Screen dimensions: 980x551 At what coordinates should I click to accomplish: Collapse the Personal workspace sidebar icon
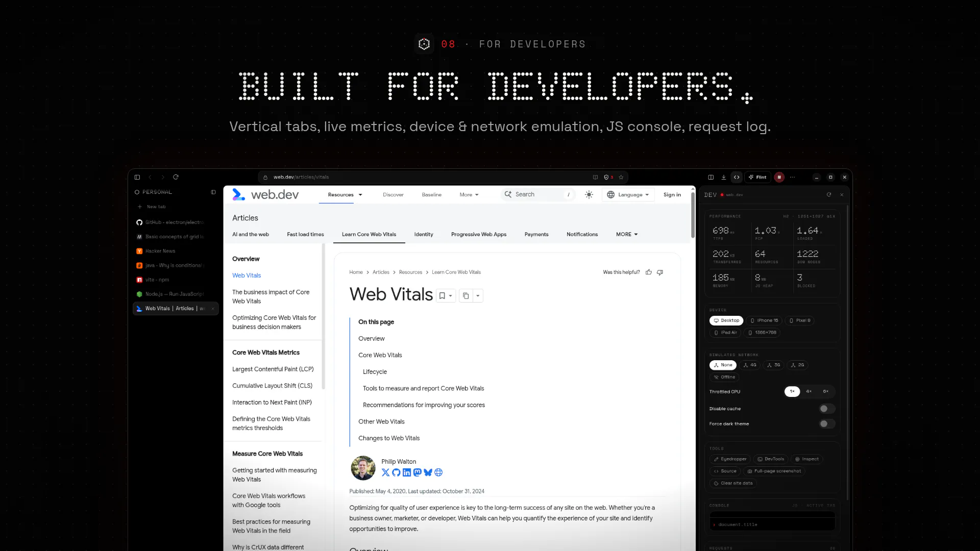[x=213, y=192]
